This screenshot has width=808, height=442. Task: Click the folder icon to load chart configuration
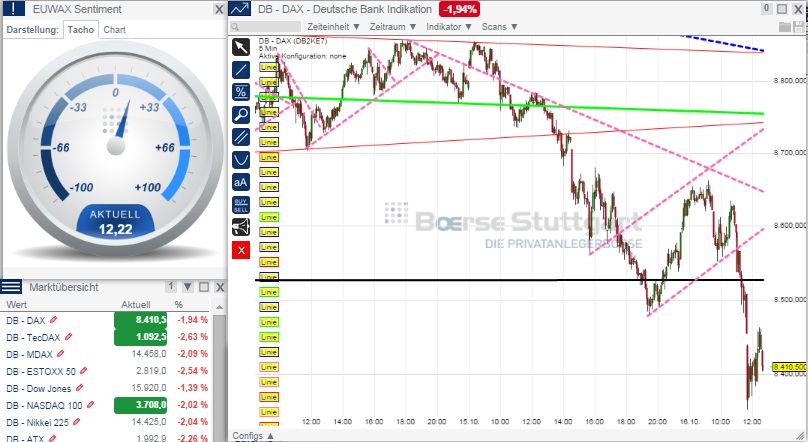(785, 27)
